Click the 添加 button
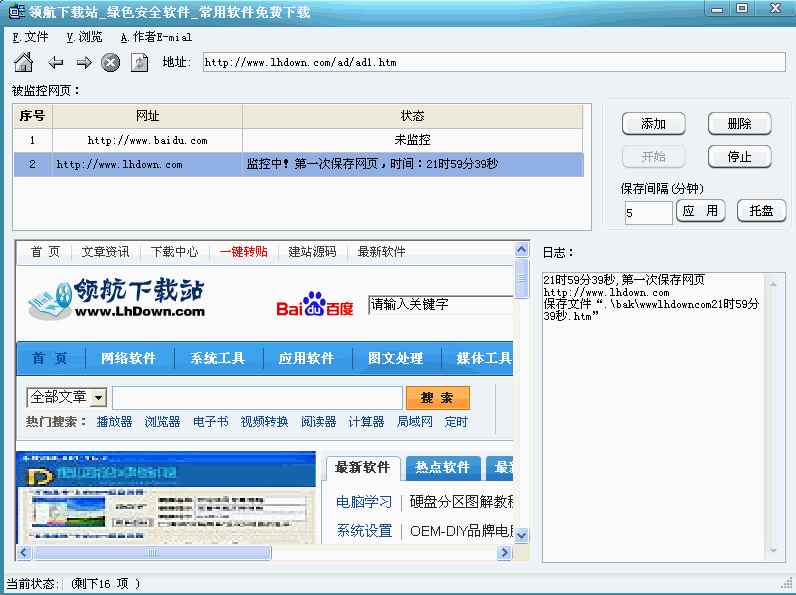 point(653,124)
